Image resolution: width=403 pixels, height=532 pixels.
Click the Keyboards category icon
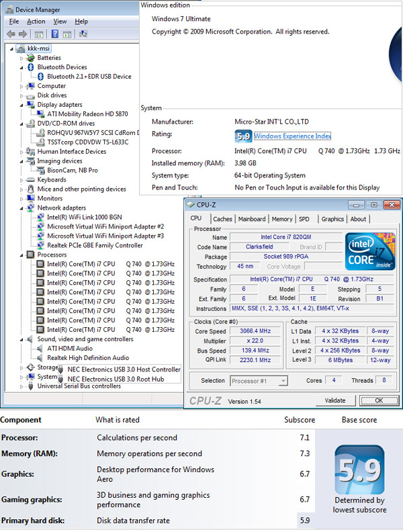pyautogui.click(x=30, y=180)
